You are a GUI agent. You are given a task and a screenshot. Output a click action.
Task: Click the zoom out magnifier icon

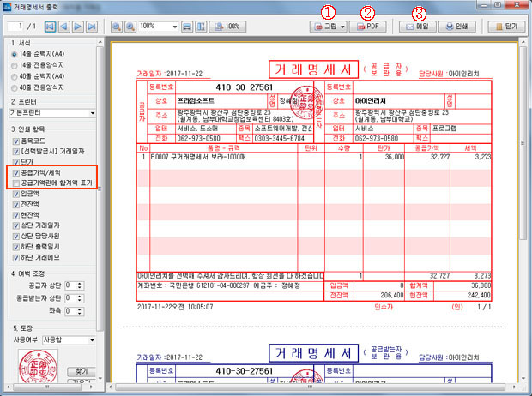pos(118,27)
